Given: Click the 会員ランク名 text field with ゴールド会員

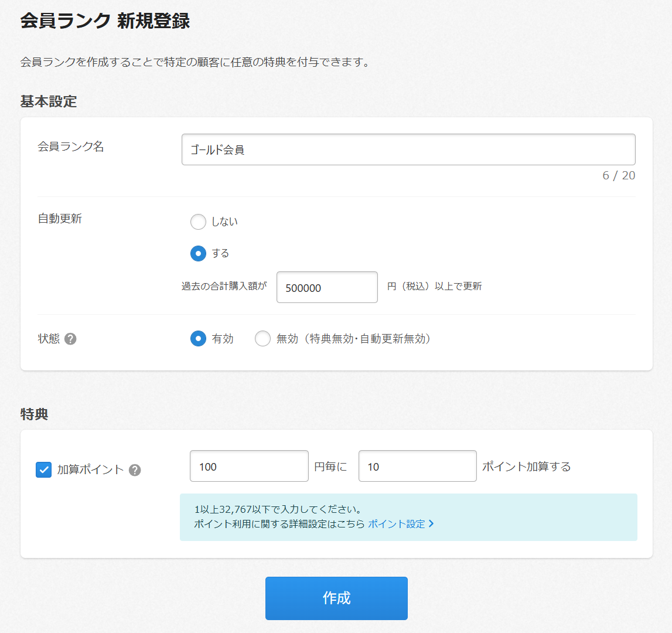Looking at the screenshot, I should pos(408,149).
